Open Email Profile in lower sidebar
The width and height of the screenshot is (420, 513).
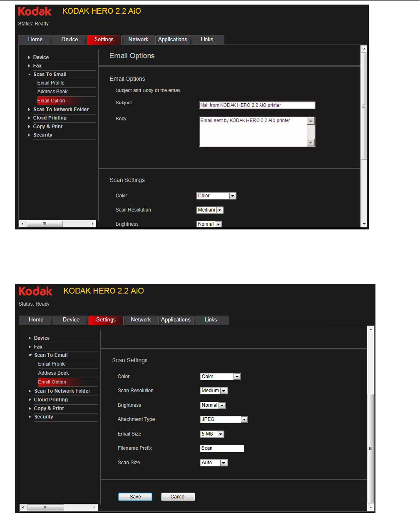click(52, 364)
